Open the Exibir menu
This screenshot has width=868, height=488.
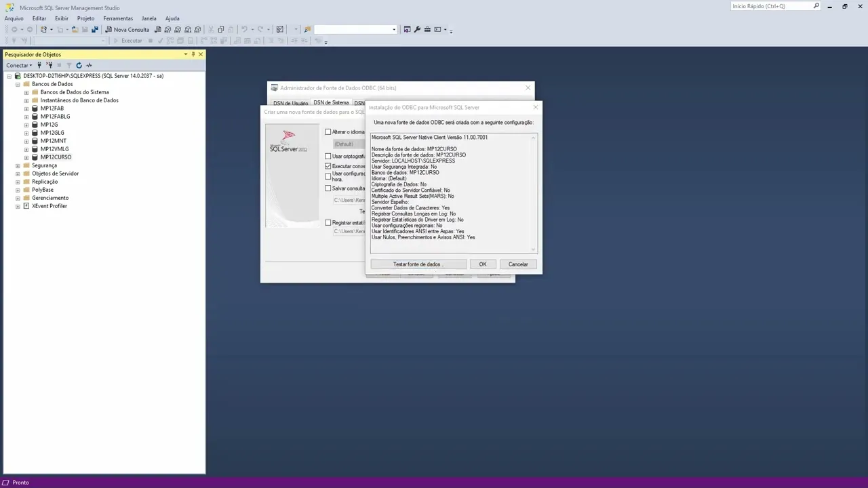62,18
